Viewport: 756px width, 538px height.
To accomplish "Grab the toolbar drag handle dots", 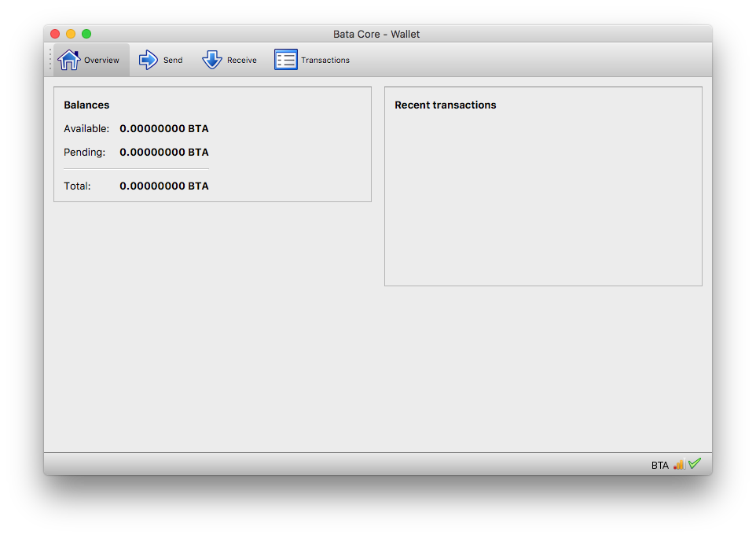I will coord(50,59).
